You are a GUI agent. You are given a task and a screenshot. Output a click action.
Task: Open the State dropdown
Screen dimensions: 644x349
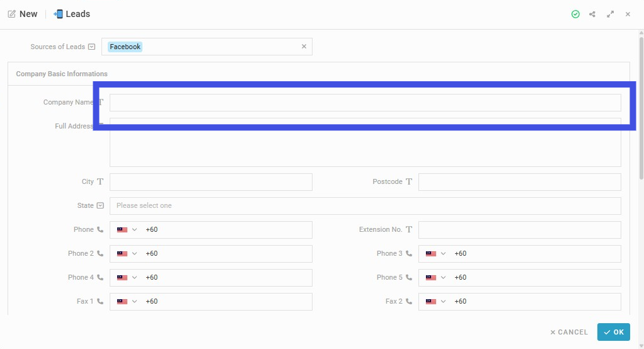[365, 206]
